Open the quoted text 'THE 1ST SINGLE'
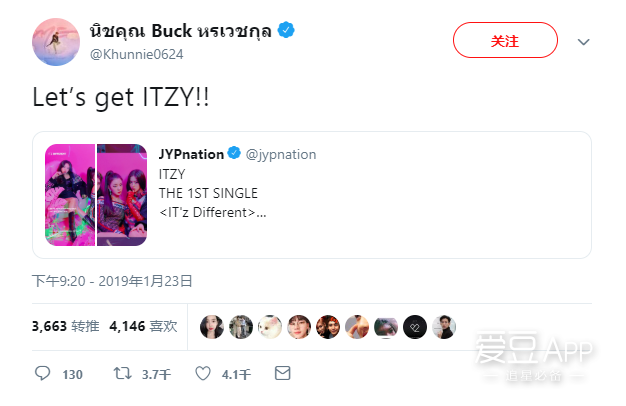626x406 pixels. pos(208,193)
